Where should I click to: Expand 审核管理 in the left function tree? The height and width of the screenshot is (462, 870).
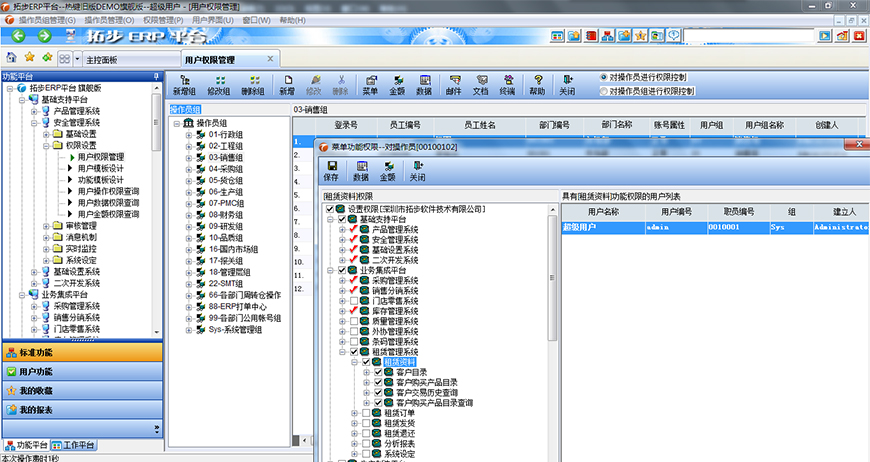click(x=46, y=226)
